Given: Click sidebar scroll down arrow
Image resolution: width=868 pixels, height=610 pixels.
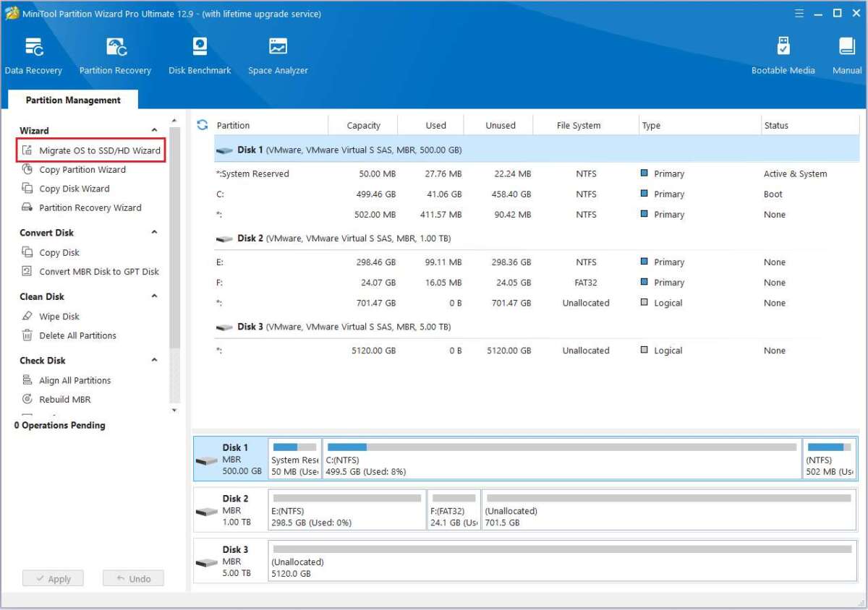Looking at the screenshot, I should [174, 411].
